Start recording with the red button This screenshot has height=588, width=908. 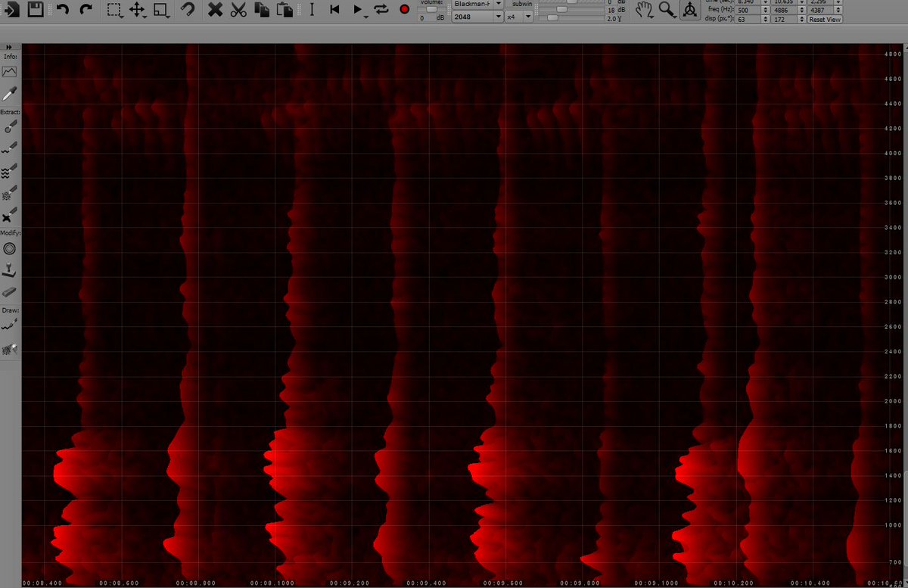point(404,9)
